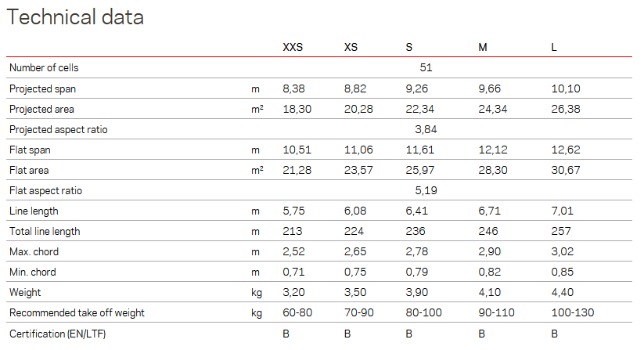
Task: Select the take off weight range 100-130
Action: tap(573, 313)
